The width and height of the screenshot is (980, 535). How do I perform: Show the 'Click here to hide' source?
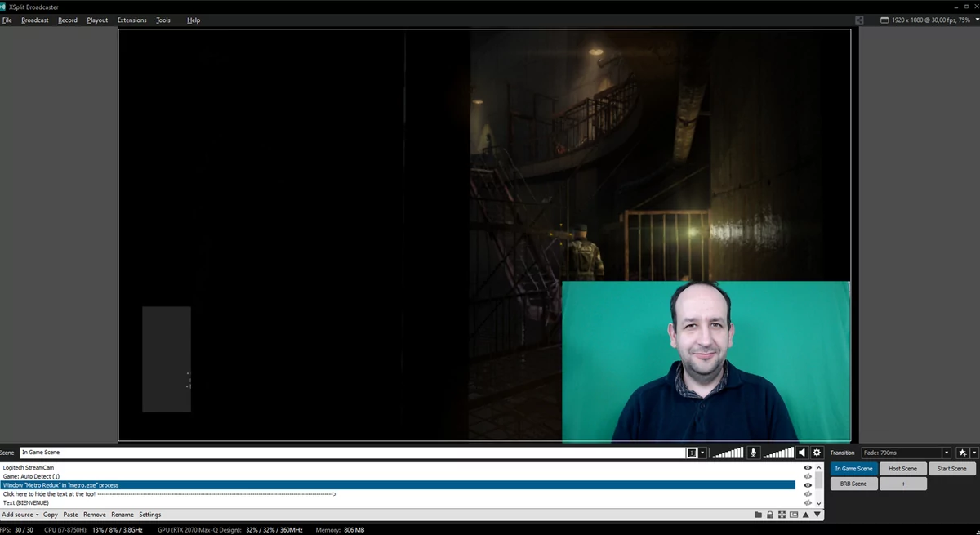[x=808, y=494]
